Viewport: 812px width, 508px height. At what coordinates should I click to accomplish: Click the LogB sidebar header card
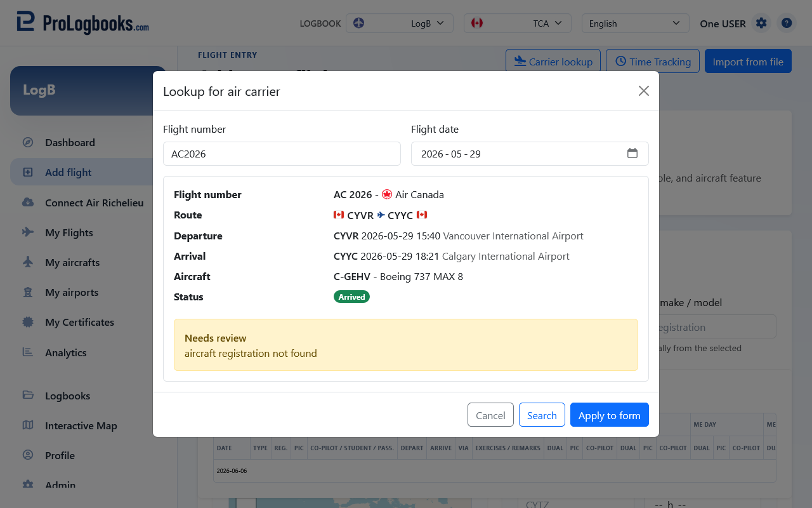(x=88, y=91)
